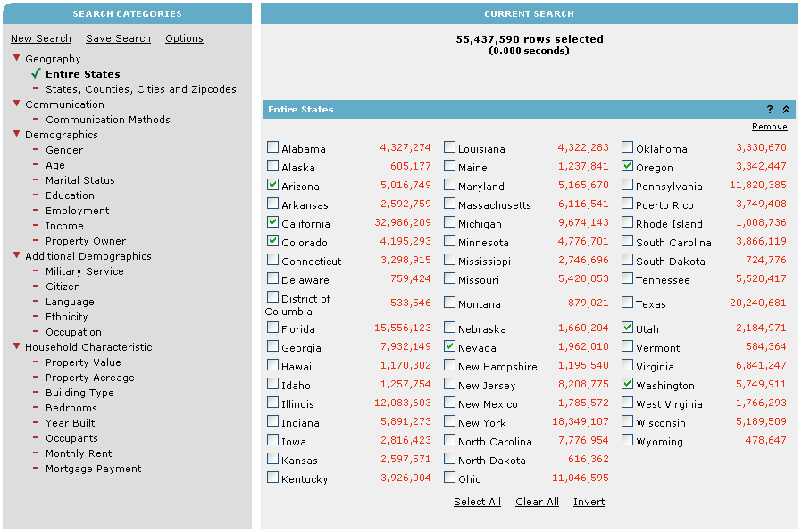
Task: Click the Remove link
Action: pos(769,127)
